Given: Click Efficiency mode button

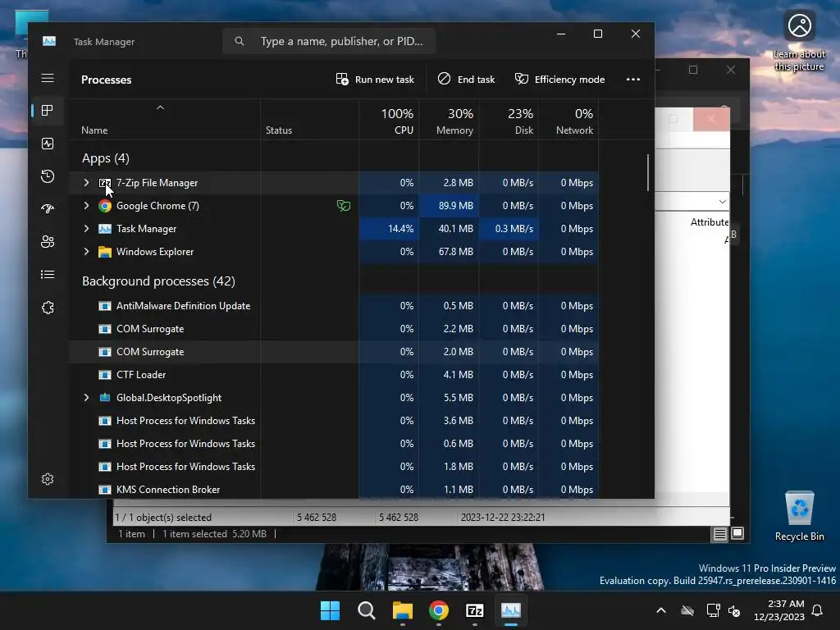Looking at the screenshot, I should [x=559, y=80].
